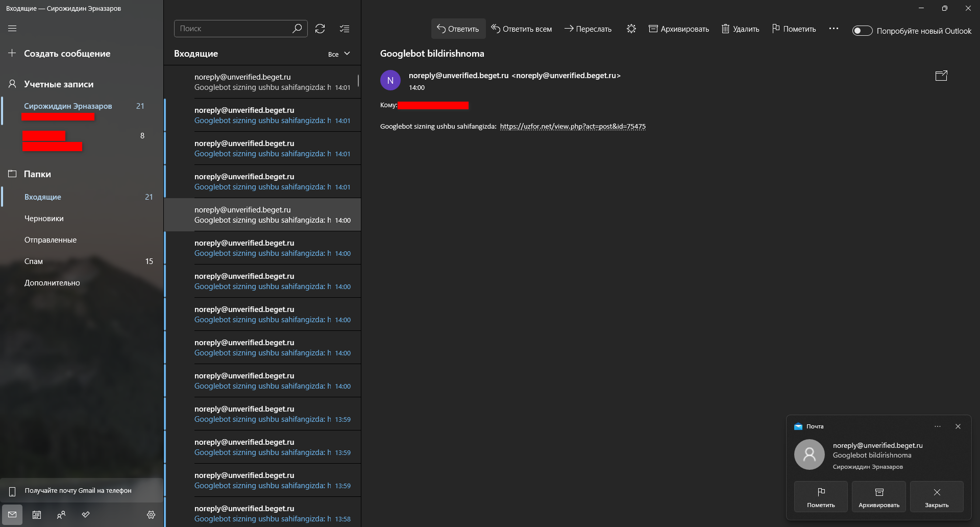Enter selection mode via checklist icon
Viewport: 980px width, 527px height.
[x=345, y=29]
